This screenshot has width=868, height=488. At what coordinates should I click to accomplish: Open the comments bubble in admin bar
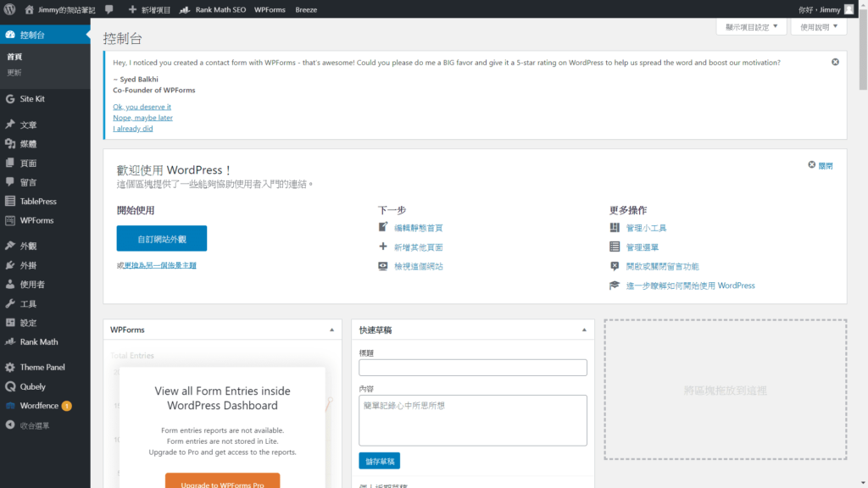click(x=109, y=9)
